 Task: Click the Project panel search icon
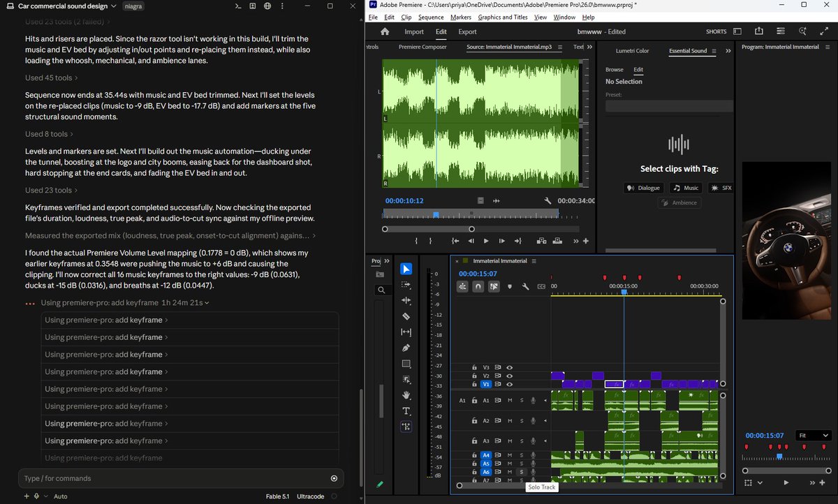pos(381,290)
